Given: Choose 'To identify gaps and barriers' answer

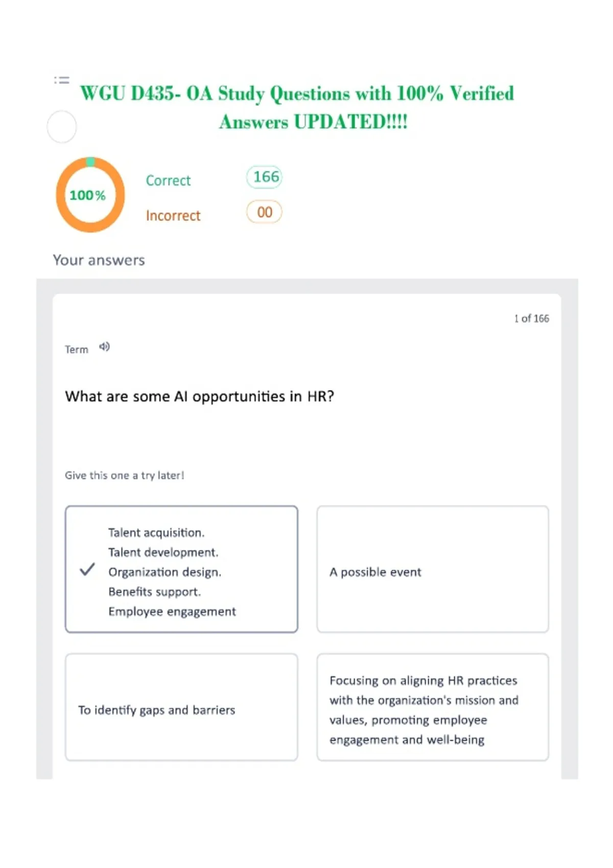Looking at the screenshot, I should pyautogui.click(x=181, y=707).
